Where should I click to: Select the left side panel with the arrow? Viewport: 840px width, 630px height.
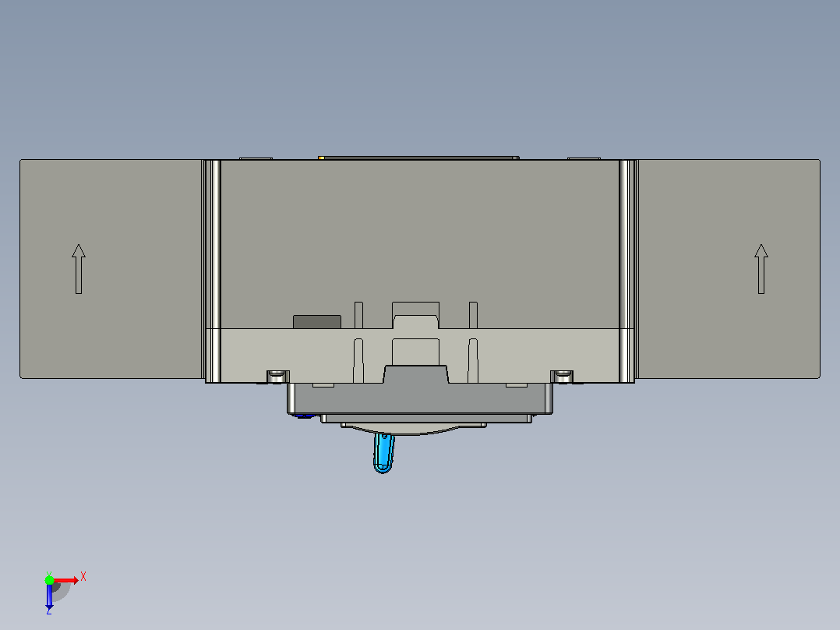coord(111,269)
